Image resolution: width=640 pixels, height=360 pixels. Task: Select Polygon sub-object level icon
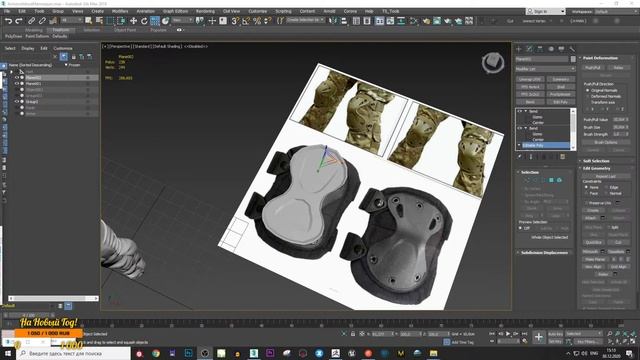tap(551, 180)
